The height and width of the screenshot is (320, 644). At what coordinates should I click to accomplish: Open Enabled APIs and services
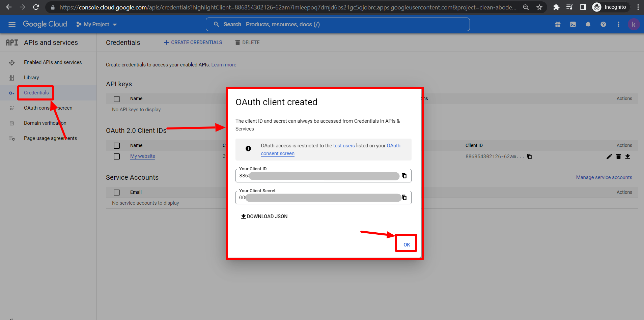tap(53, 62)
